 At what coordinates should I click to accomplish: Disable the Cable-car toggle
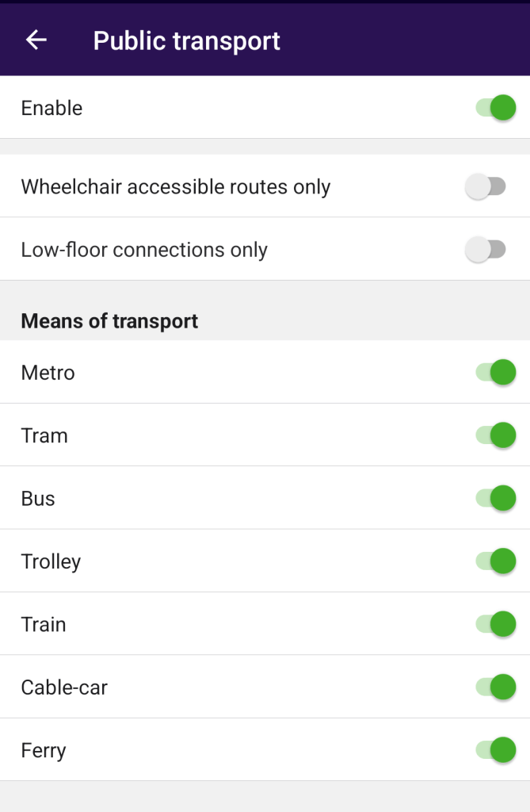coord(496,688)
